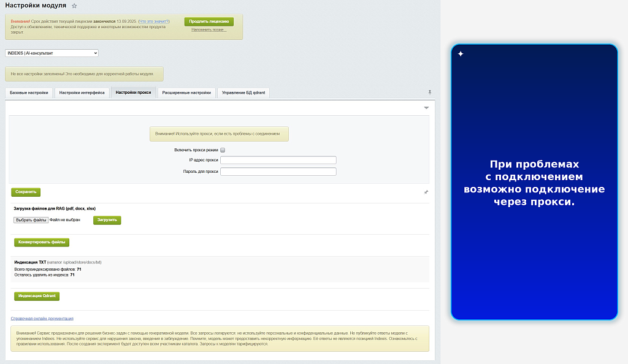Select the Расширенные настройки tab

point(186,93)
